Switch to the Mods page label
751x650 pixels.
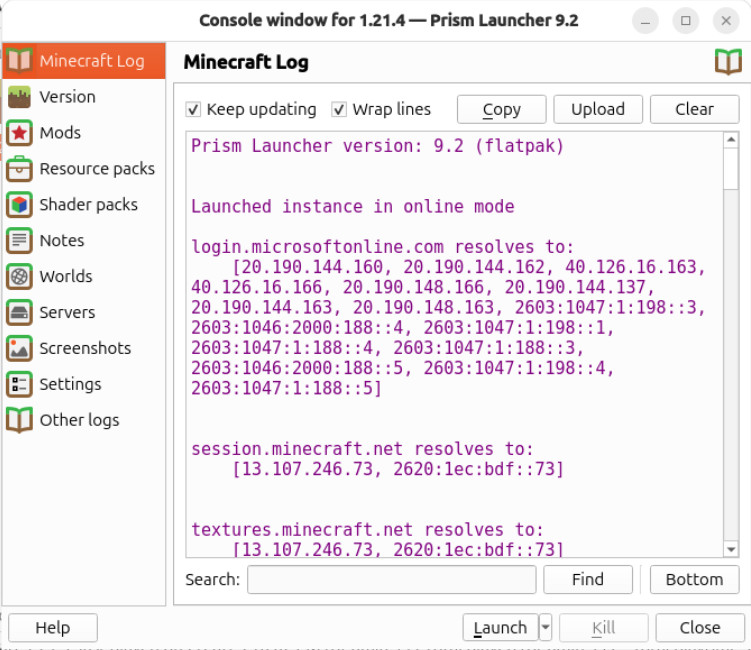pyautogui.click(x=60, y=133)
